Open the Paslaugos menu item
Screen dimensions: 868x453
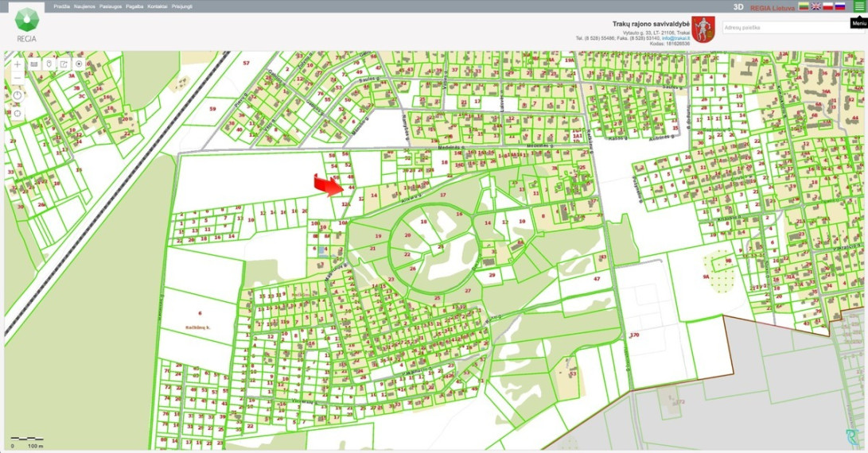click(111, 6)
